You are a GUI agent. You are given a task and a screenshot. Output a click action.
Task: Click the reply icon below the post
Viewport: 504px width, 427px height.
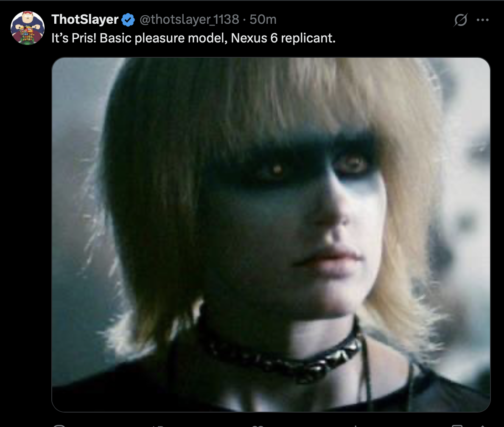coord(59,426)
